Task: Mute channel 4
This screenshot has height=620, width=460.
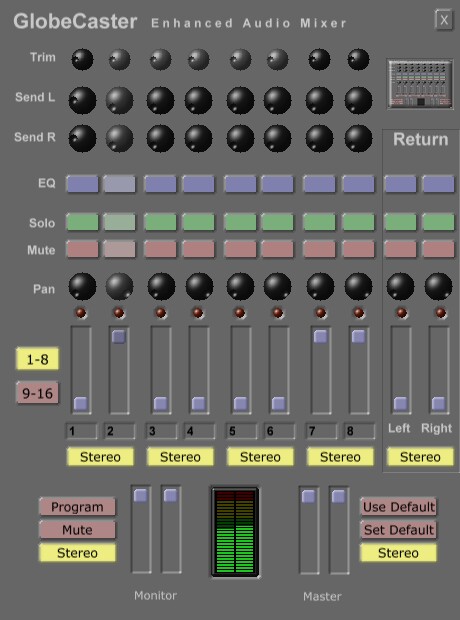Action: point(199,250)
